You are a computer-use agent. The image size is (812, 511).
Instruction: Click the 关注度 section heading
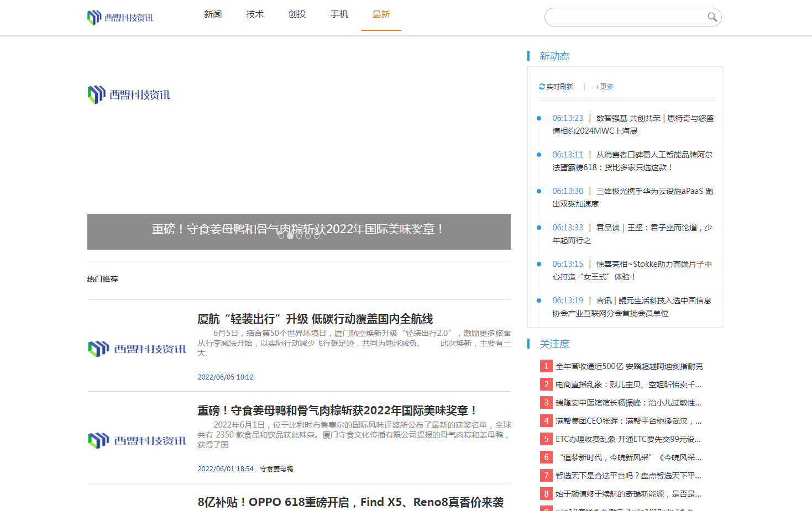click(554, 344)
